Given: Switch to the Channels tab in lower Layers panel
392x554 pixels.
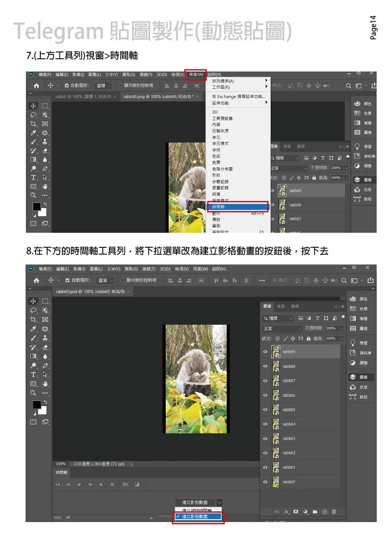Looking at the screenshot, I should click(x=281, y=306).
